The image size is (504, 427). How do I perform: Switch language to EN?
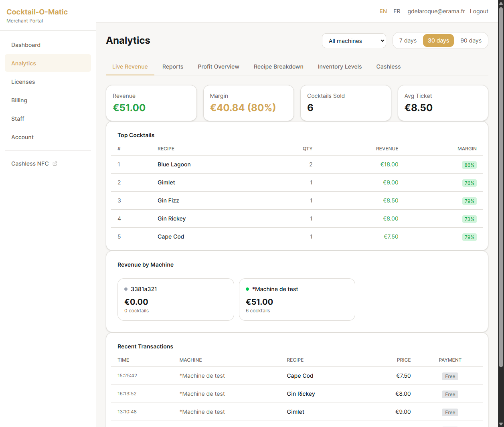[383, 11]
